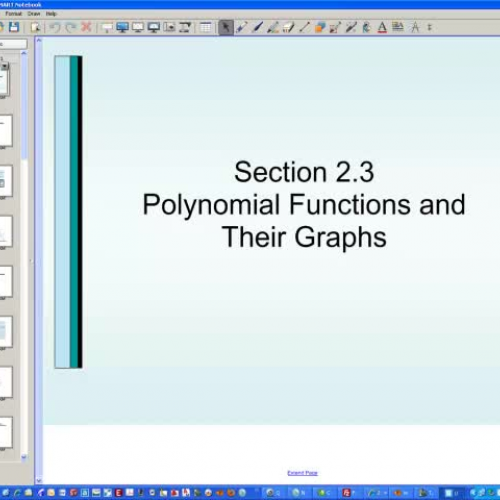
Task: Click the red E icon in taskbar
Action: tap(119, 493)
